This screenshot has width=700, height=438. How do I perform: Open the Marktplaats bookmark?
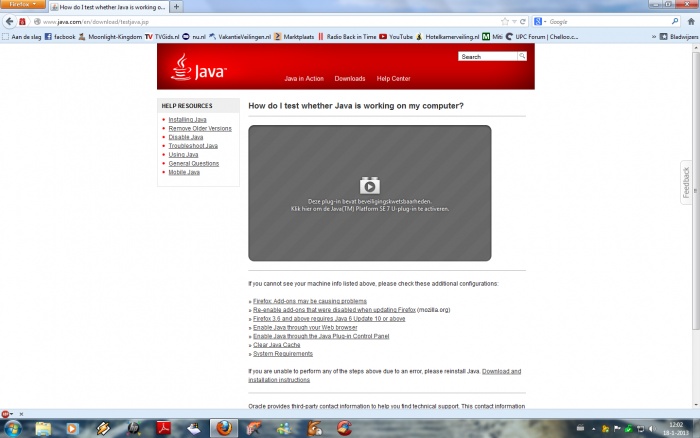pyautogui.click(x=294, y=37)
